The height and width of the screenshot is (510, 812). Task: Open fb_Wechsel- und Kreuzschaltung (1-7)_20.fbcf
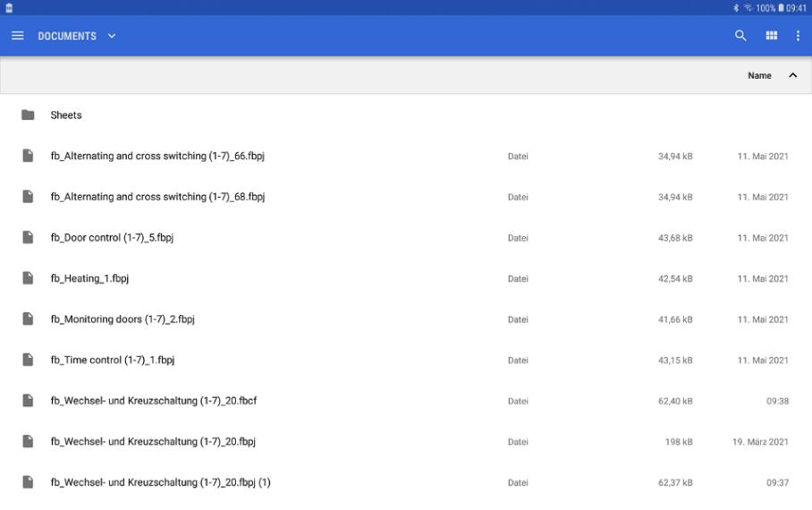point(153,401)
